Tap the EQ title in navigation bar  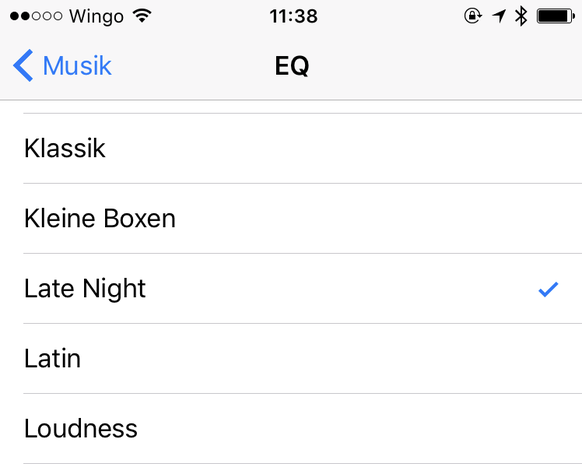point(292,66)
